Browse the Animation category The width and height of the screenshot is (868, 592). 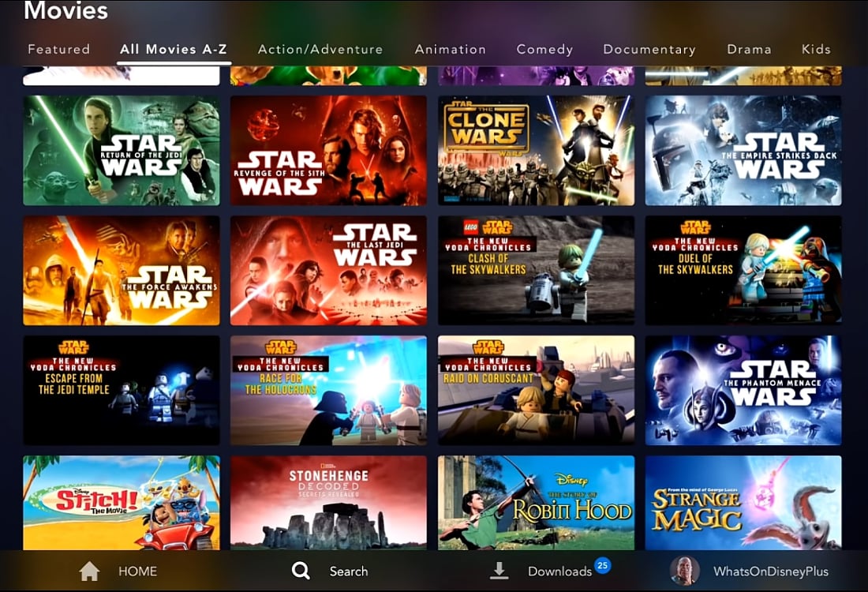[x=450, y=49]
